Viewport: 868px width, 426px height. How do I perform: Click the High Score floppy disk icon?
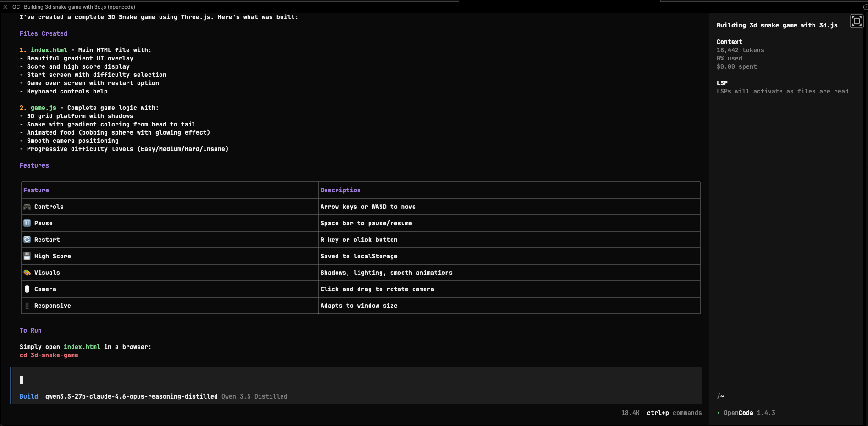[28, 256]
